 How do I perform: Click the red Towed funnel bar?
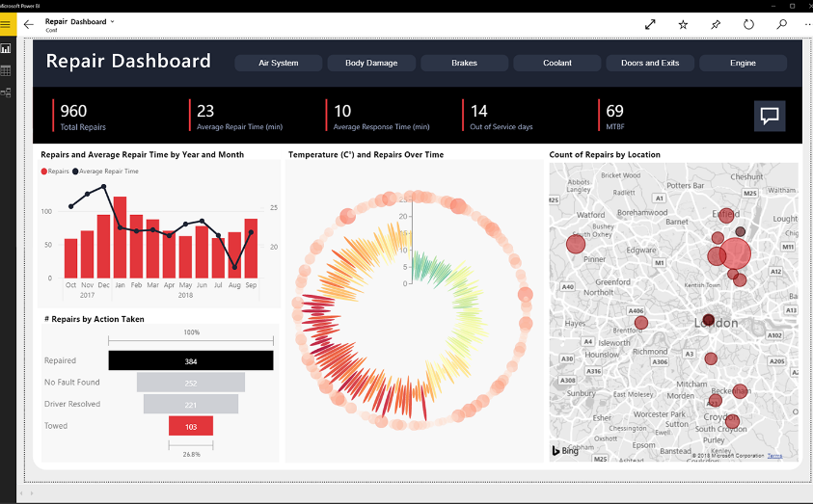pos(191,426)
